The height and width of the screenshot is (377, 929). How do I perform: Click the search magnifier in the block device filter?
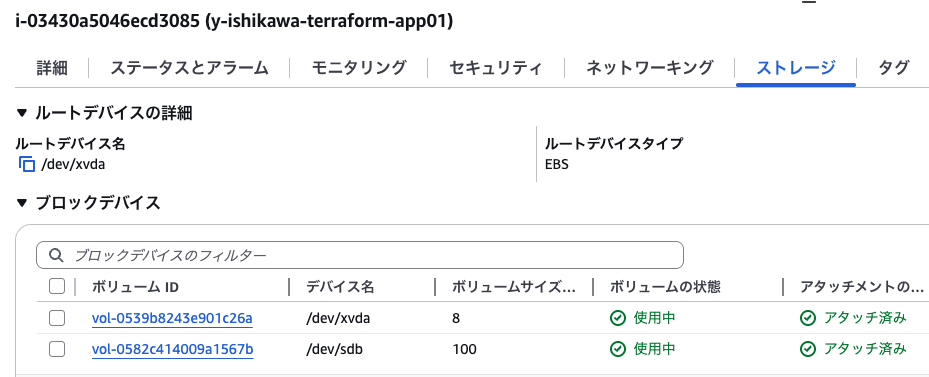(56, 255)
